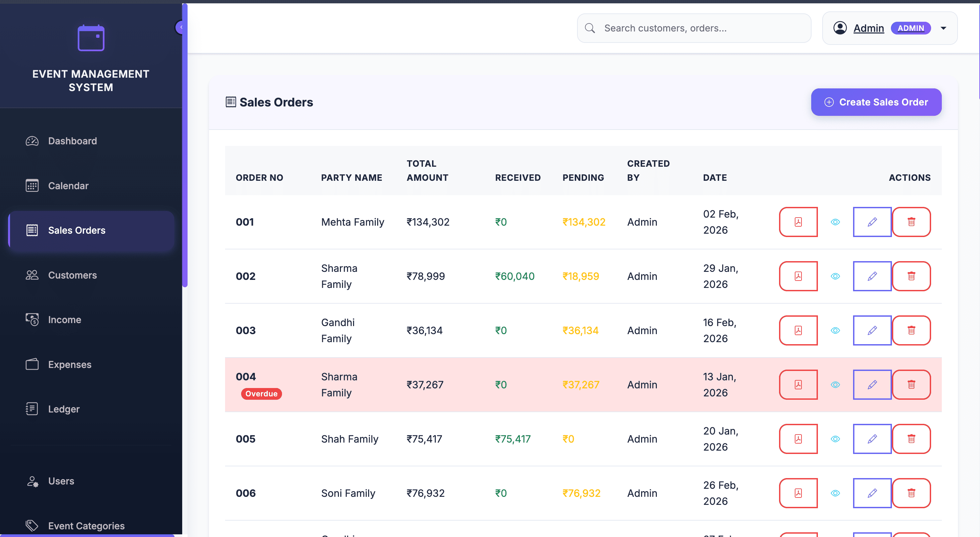View order 006 via eye icon
The height and width of the screenshot is (537, 980).
pyautogui.click(x=835, y=493)
